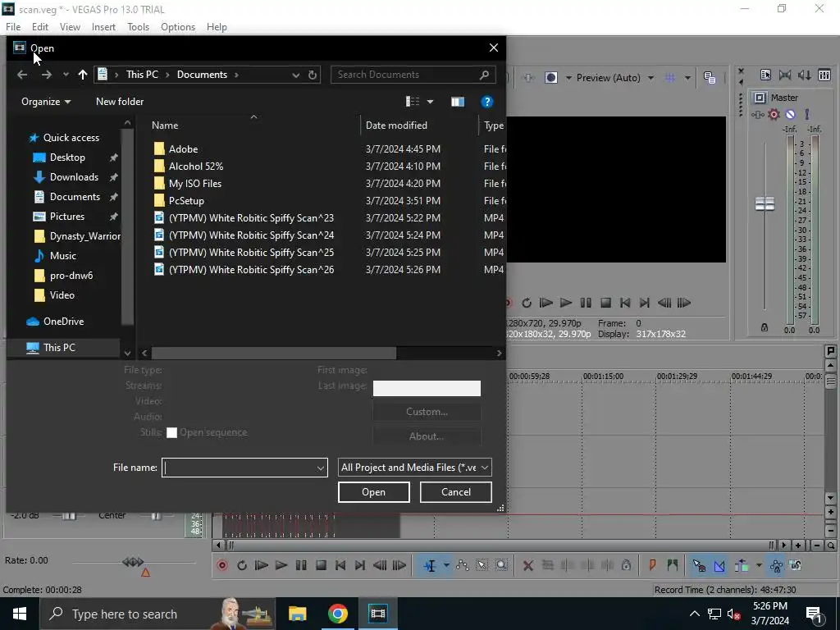Check the Open sequence checkbox
The image size is (840, 630).
pyautogui.click(x=171, y=433)
